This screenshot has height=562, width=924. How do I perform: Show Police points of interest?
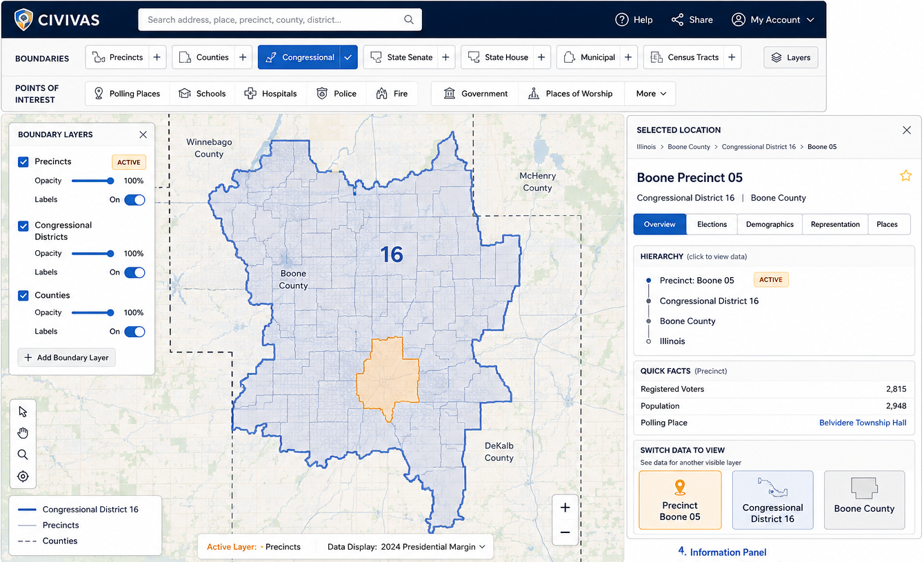(337, 94)
